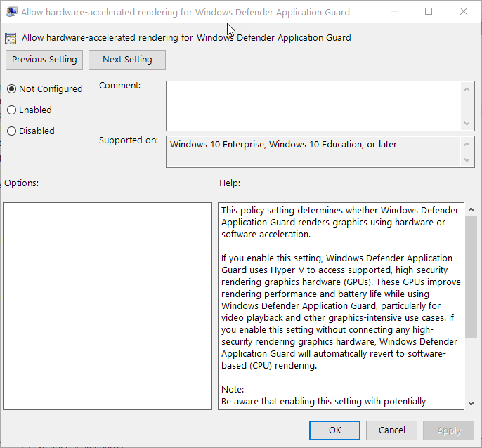Go to Previous Setting
482x448 pixels.
[x=44, y=60]
